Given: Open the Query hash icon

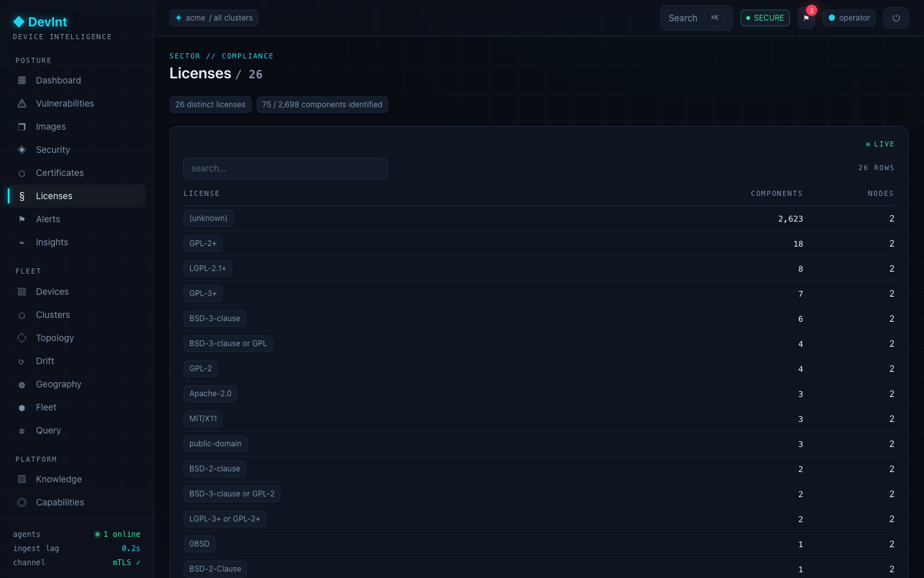Looking at the screenshot, I should coord(22,430).
